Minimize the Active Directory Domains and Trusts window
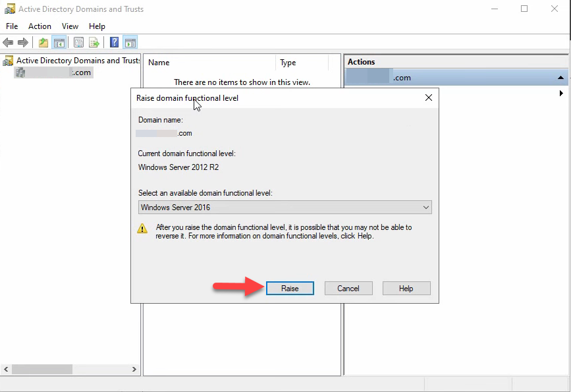This screenshot has height=392, width=571. point(494,9)
